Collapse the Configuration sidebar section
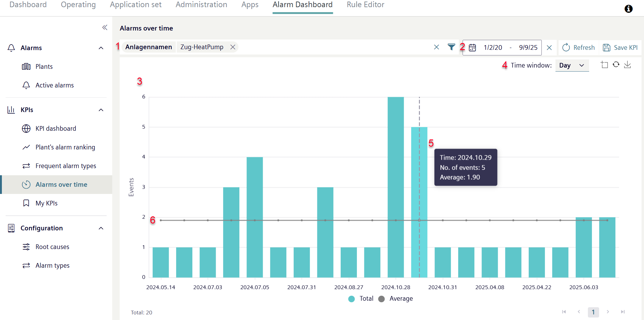 pos(101,228)
